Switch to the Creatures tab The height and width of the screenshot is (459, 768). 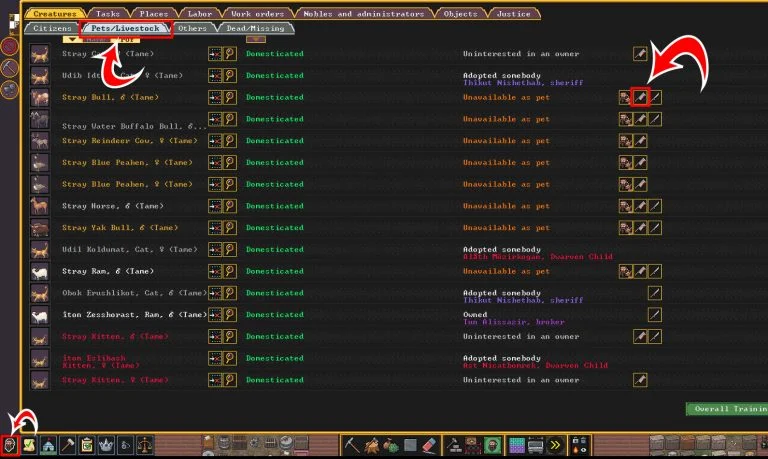coord(55,14)
